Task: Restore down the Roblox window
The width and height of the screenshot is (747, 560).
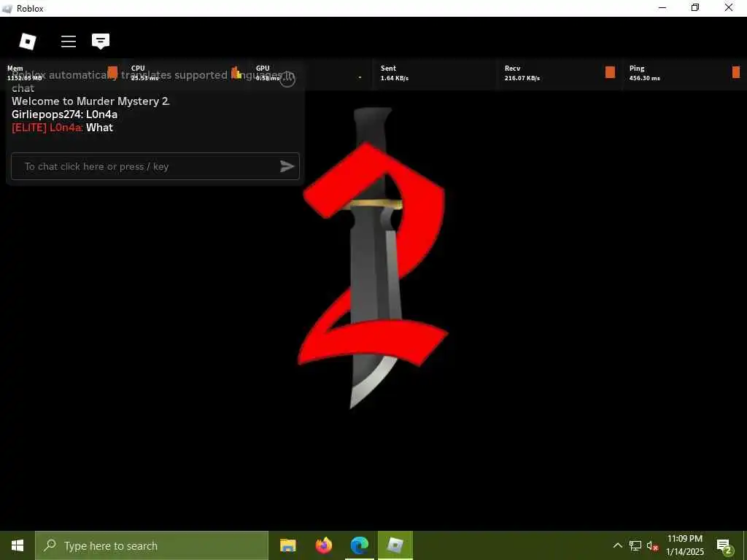Action: click(695, 8)
